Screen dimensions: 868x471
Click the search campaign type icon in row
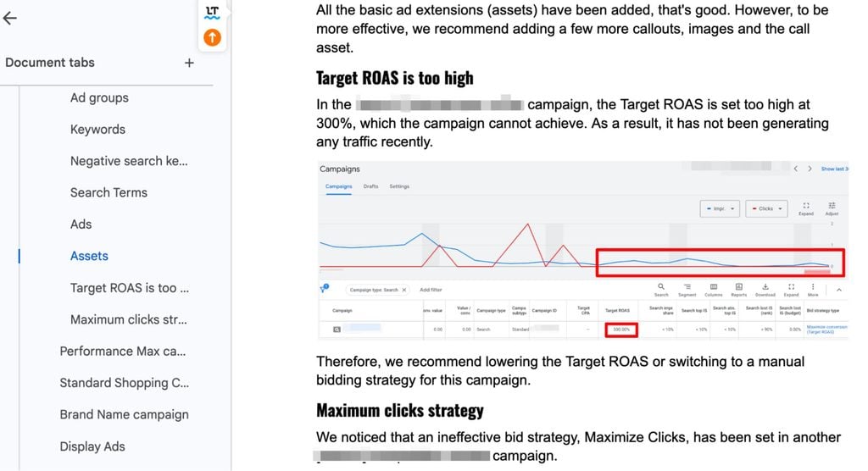[x=337, y=330]
